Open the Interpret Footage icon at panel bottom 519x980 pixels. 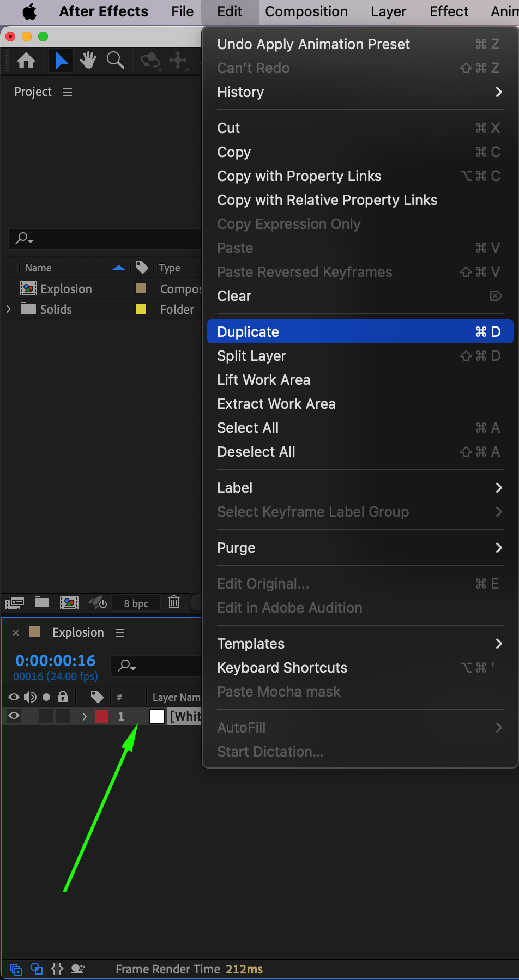pyautogui.click(x=15, y=603)
